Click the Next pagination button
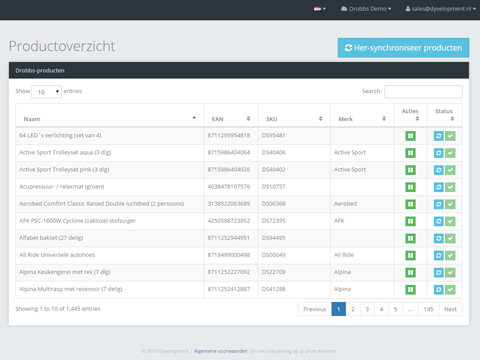The image size is (480, 360). point(450,309)
